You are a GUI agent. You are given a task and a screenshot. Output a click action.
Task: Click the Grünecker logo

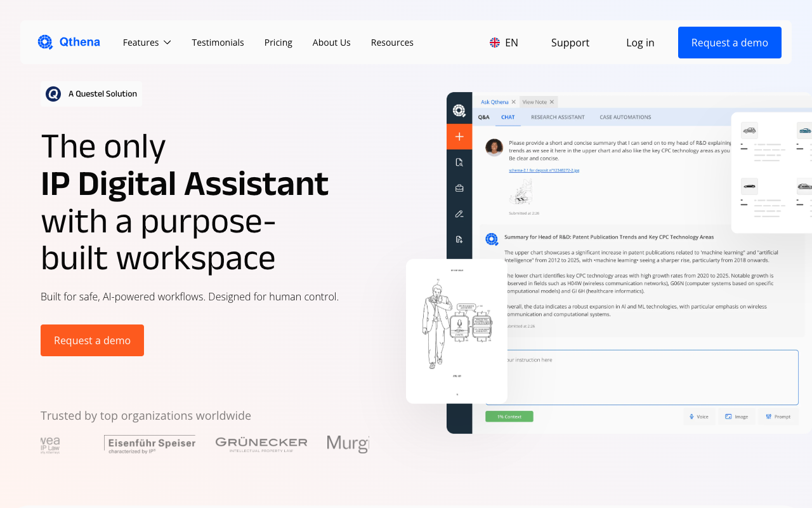(261, 444)
